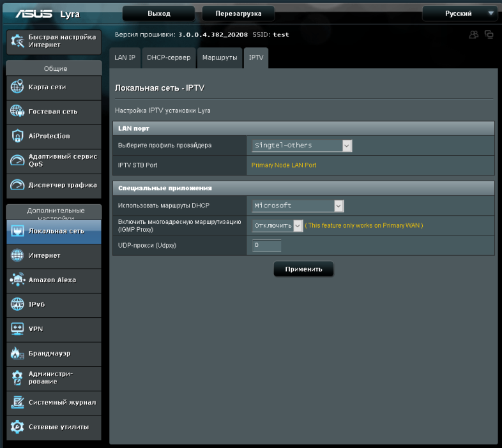This screenshot has width=502, height=448.
Task: Click the Брандмауэр fire icon
Action: coord(17,354)
